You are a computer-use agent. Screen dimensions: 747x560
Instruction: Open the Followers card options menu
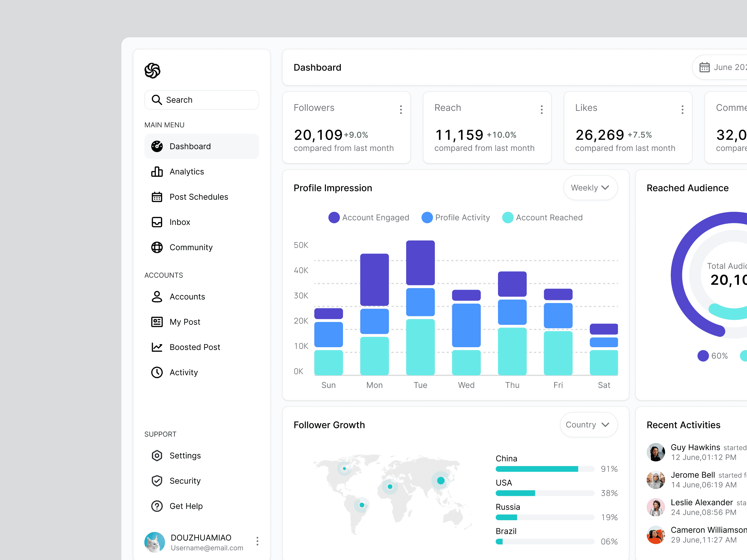coord(401,110)
